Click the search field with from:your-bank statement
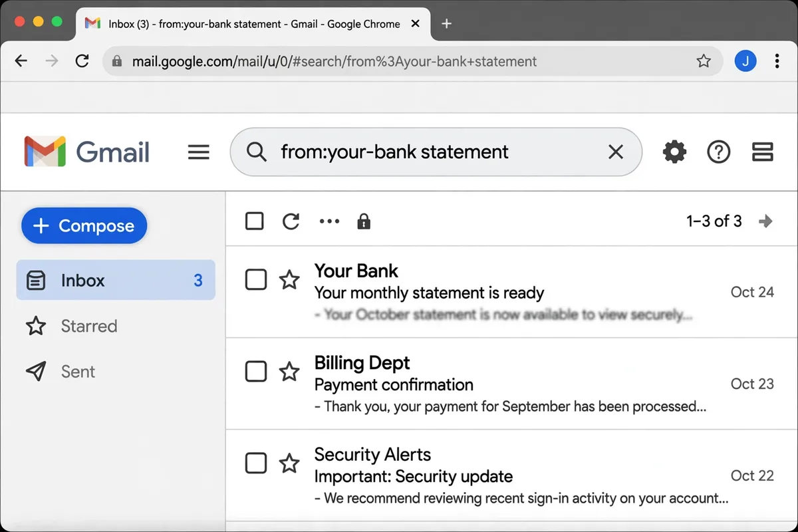The image size is (798, 532). tap(436, 152)
